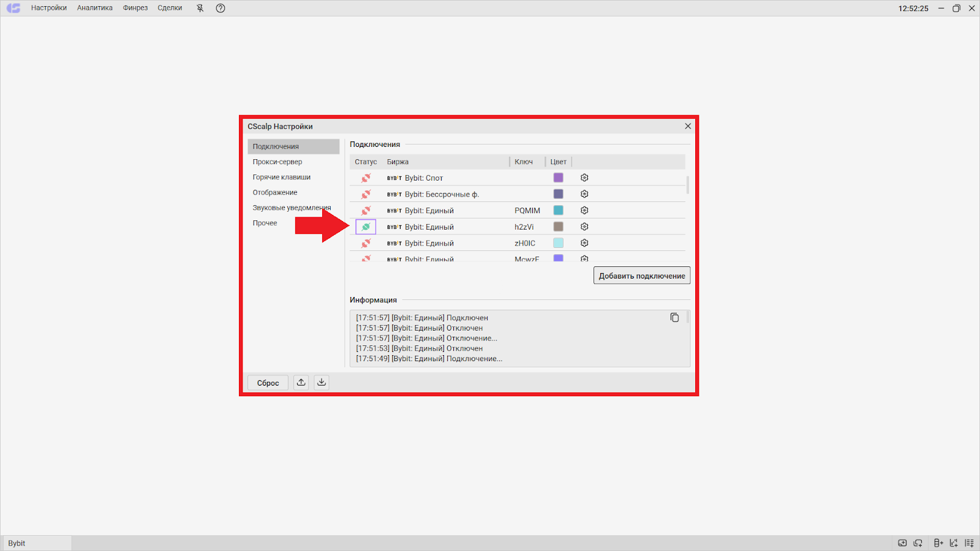Open gear settings for Bybit: Бессрочные ф.
Viewport: 980px width, 551px height.
pyautogui.click(x=584, y=194)
